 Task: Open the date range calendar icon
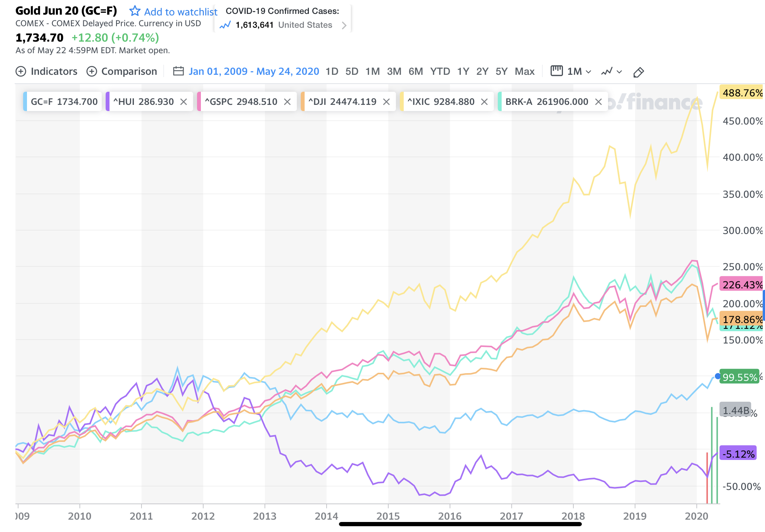click(178, 71)
